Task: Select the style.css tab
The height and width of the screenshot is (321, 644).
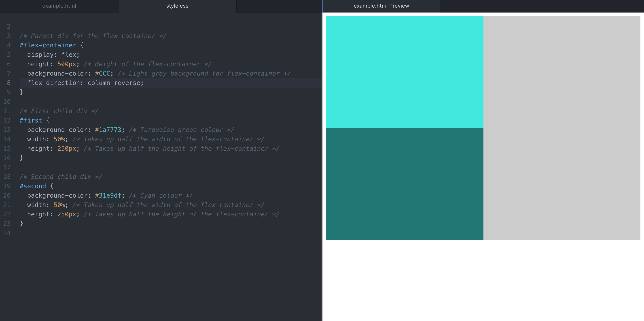Action: (177, 6)
